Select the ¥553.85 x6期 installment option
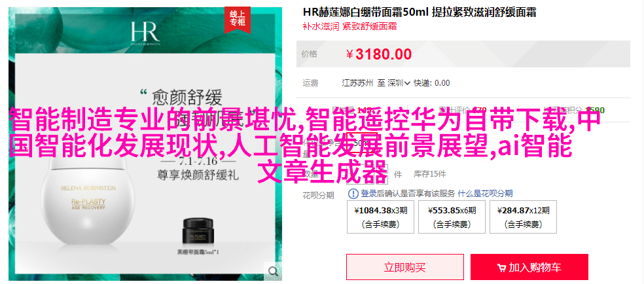Viewport: 644px width, 284px height. (452, 217)
